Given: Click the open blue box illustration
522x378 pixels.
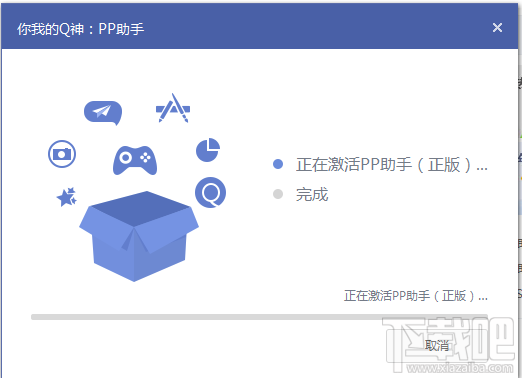Looking at the screenshot, I should pyautogui.click(x=139, y=236).
